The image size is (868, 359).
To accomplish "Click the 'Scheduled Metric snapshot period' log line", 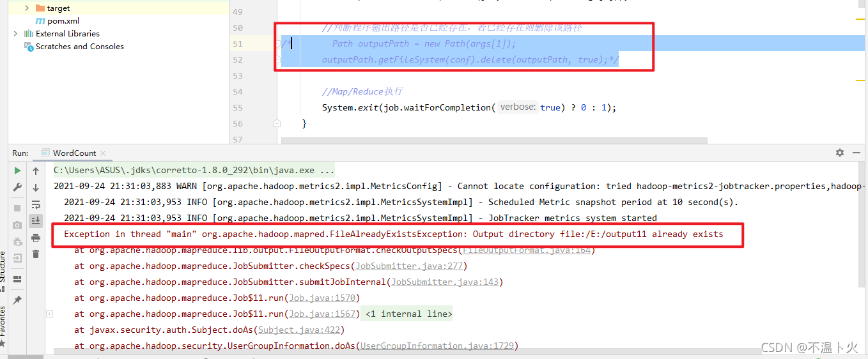I will [x=401, y=202].
